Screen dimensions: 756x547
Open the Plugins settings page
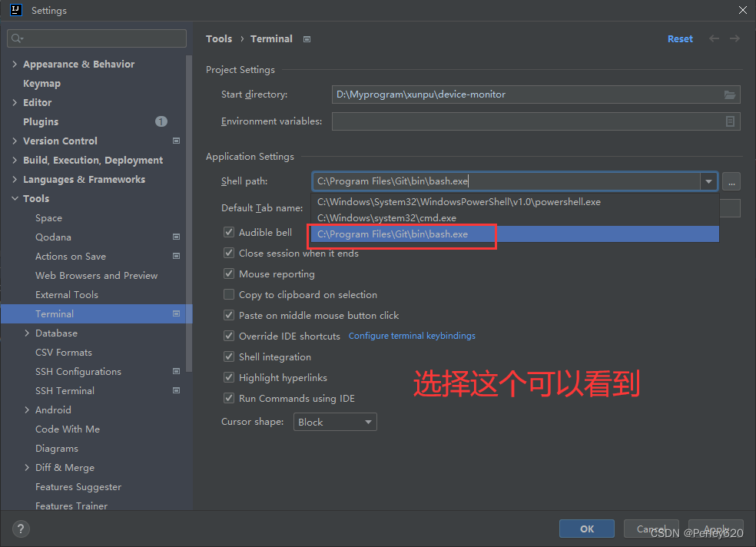(x=41, y=122)
